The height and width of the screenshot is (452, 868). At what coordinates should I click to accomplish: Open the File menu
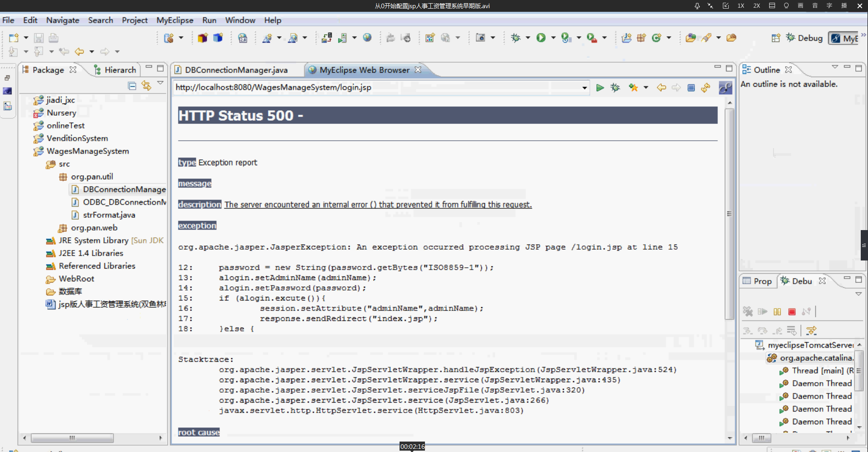[8, 20]
